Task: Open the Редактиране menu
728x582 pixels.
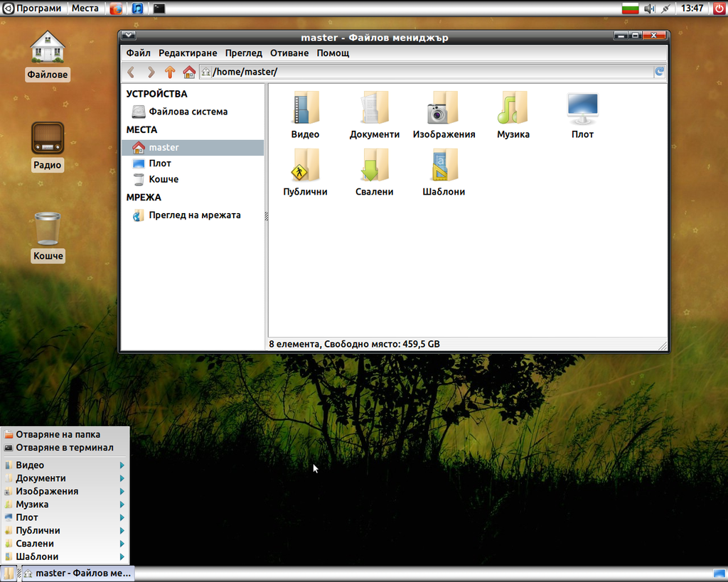Action: click(188, 53)
